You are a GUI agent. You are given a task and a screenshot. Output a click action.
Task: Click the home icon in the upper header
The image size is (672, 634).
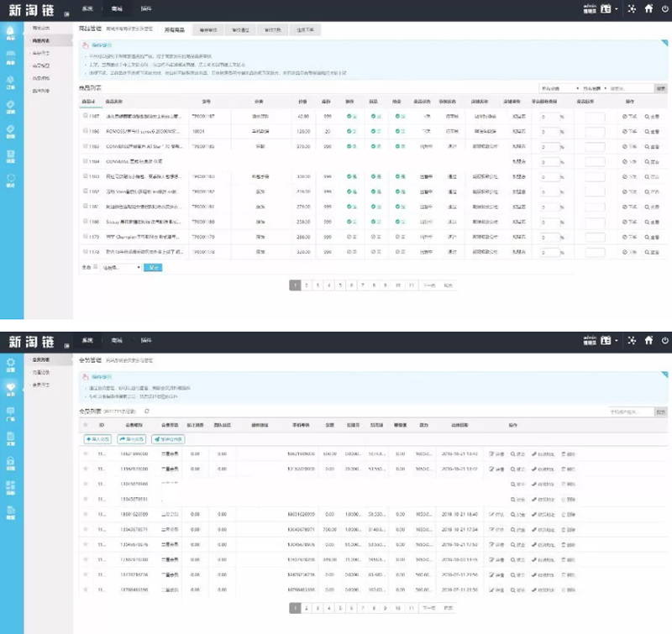(x=648, y=10)
